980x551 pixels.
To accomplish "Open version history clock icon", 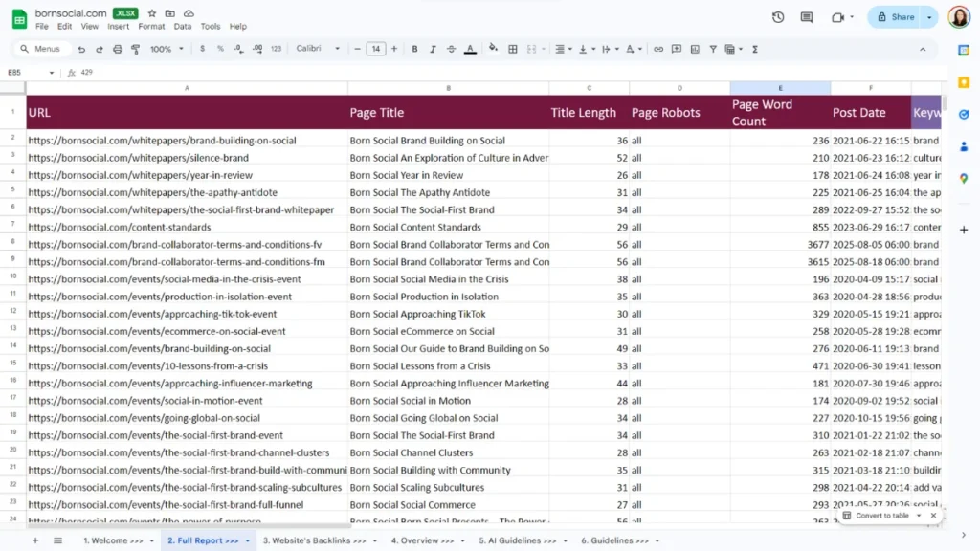I will coord(778,17).
